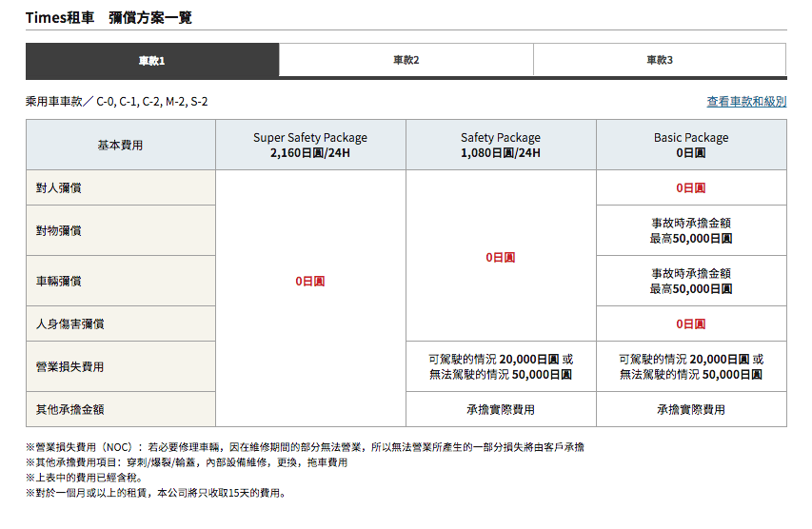This screenshot has height=529, width=812.
Task: Click Basic Package 0日圓 in 人身傷害彌償 row
Action: [691, 323]
